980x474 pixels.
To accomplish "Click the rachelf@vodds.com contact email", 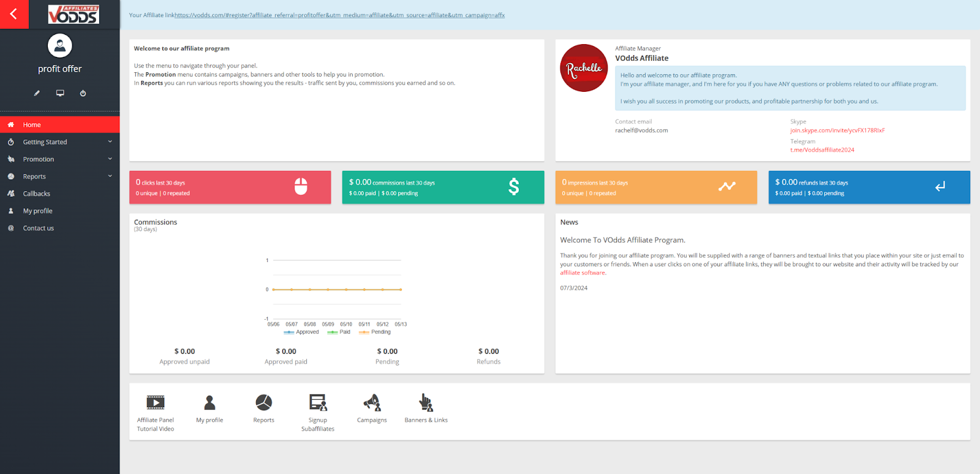I will pos(641,130).
